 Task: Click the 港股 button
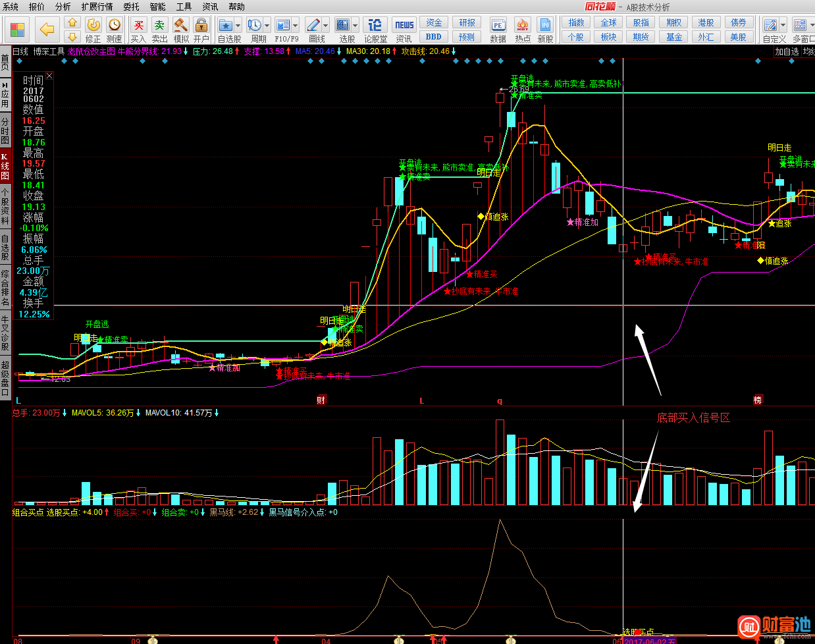coord(706,22)
